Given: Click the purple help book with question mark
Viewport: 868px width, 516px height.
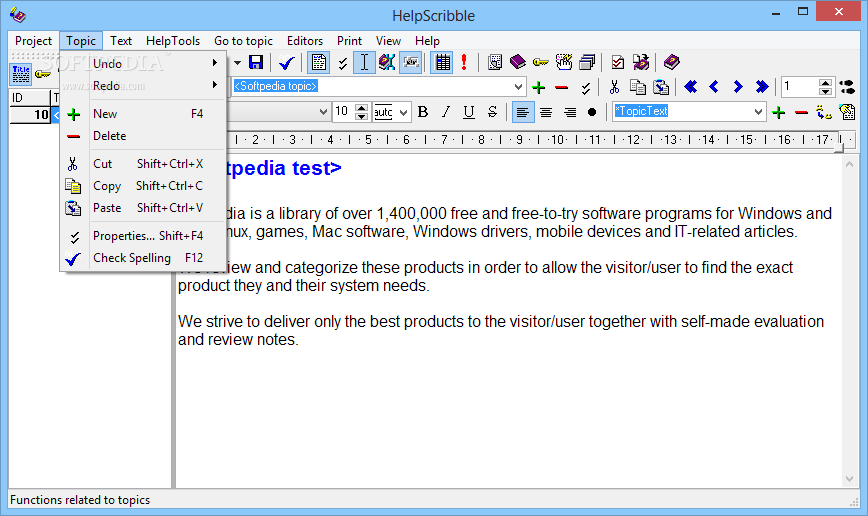Looking at the screenshot, I should pos(671,62).
